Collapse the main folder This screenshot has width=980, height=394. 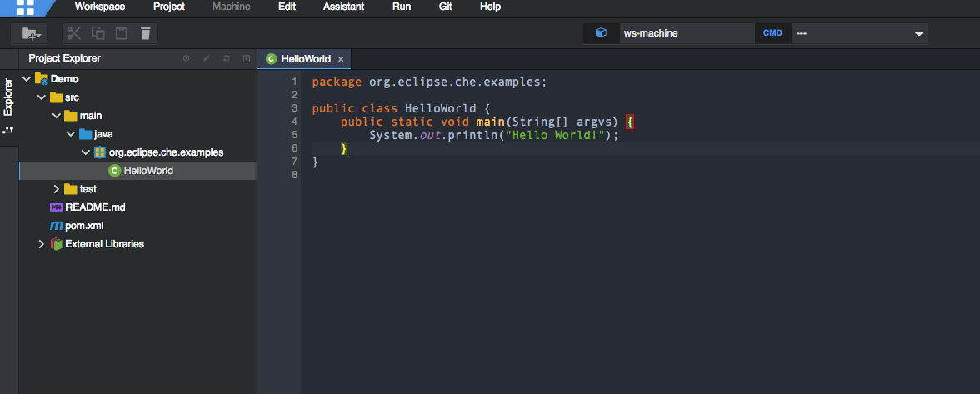pos(57,116)
